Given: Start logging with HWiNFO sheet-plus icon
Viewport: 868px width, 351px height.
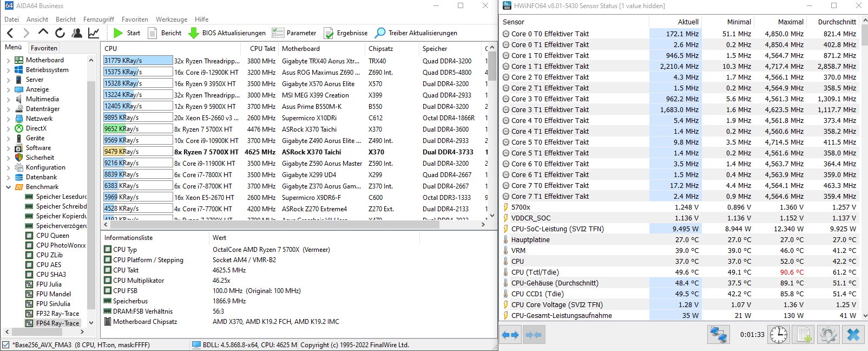Looking at the screenshot, I should coord(804,335).
